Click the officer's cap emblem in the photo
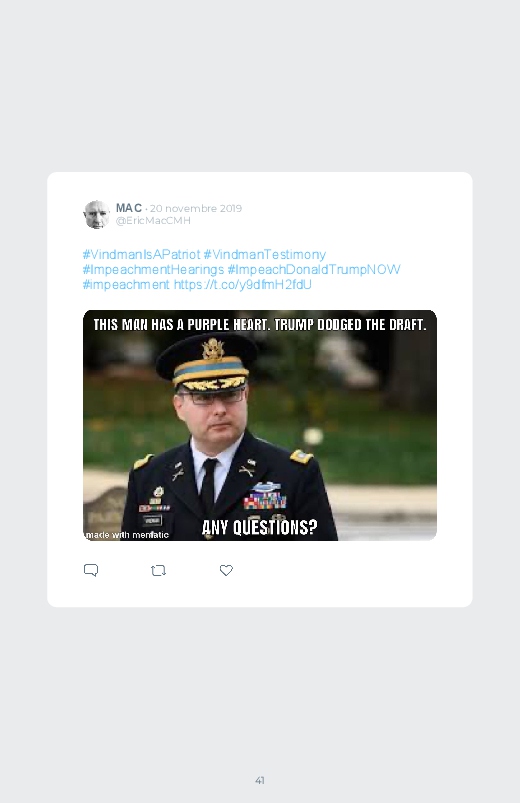Image resolution: width=520 pixels, height=803 pixels. (x=213, y=349)
